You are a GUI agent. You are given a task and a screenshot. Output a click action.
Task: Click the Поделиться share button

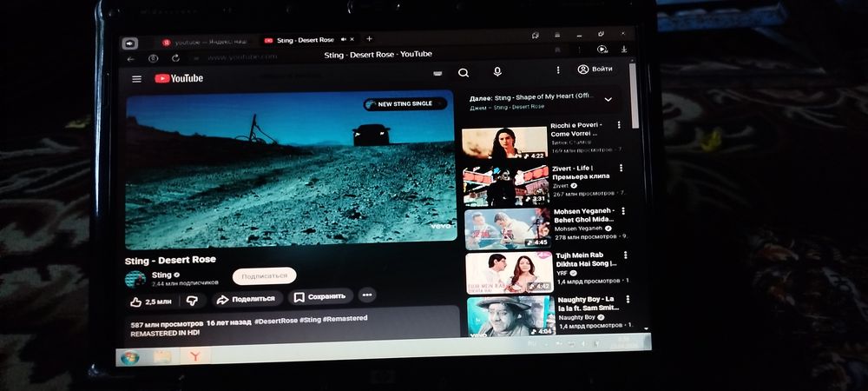[247, 299]
